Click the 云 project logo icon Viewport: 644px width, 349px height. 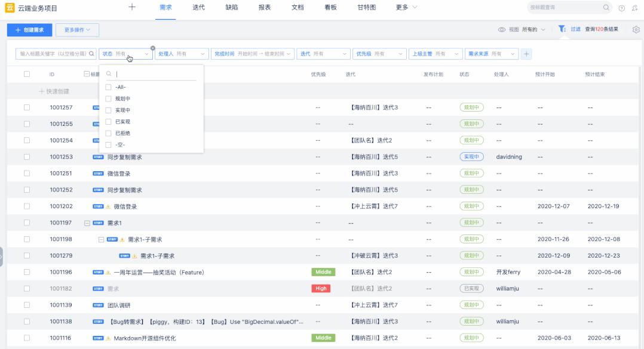point(10,8)
